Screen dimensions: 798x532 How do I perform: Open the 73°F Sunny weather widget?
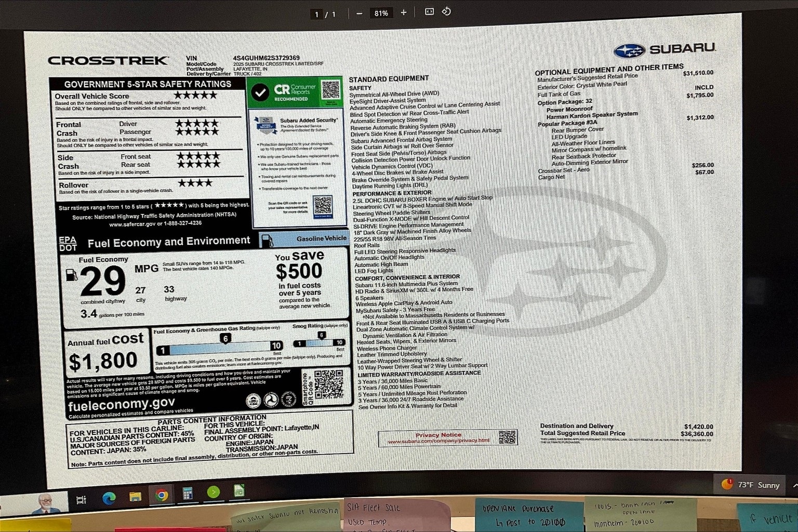(751, 485)
